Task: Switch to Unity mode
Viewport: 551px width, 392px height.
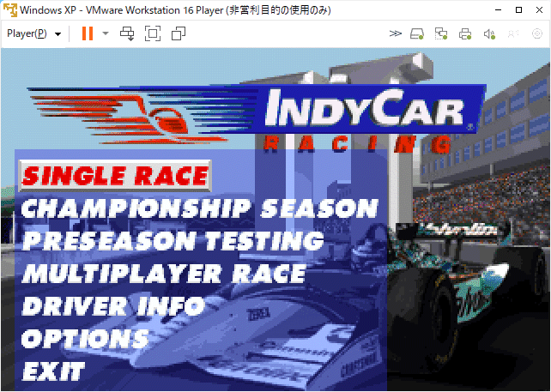Action: pos(179,33)
